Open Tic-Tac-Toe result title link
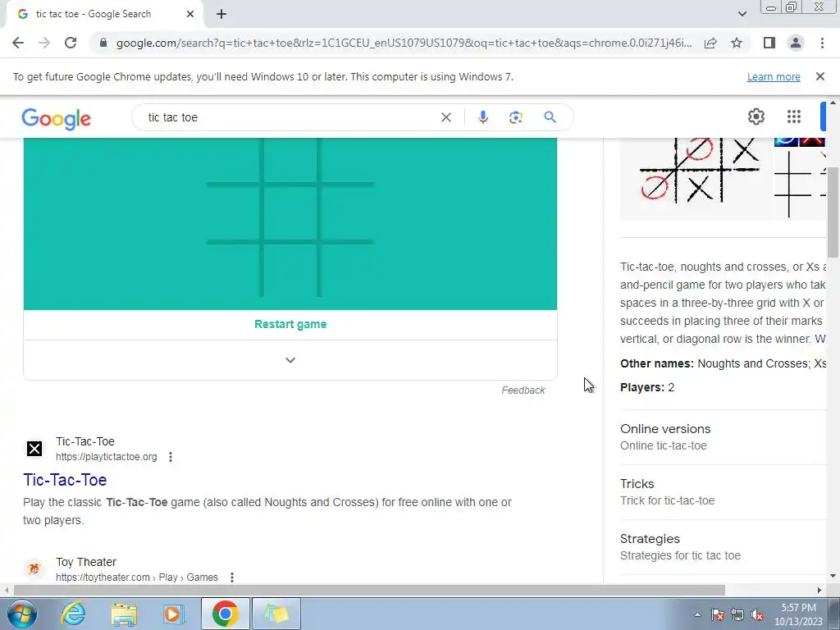 [65, 480]
